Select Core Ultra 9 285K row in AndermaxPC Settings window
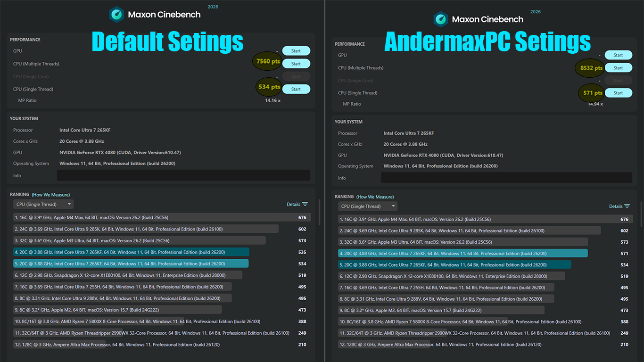Screen dimensions: 644x362 coord(485,230)
